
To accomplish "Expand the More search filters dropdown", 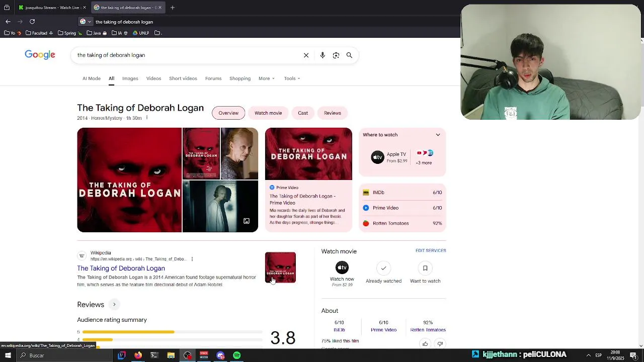I will (267, 78).
